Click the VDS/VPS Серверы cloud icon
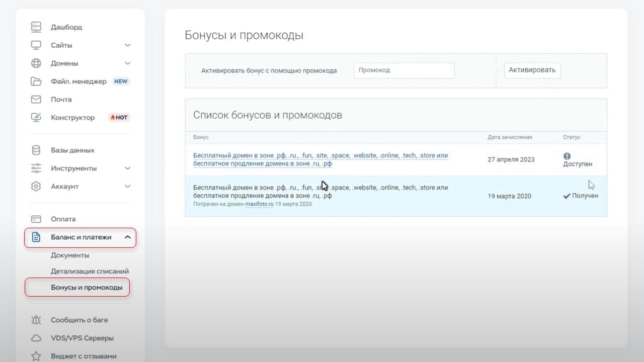This screenshot has height=362, width=644. point(36,338)
